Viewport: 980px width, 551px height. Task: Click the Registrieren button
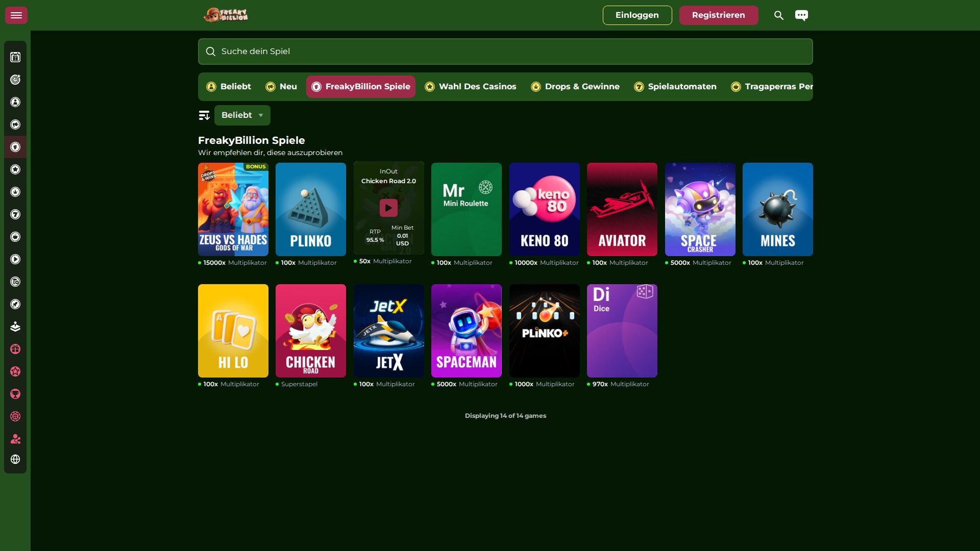719,15
